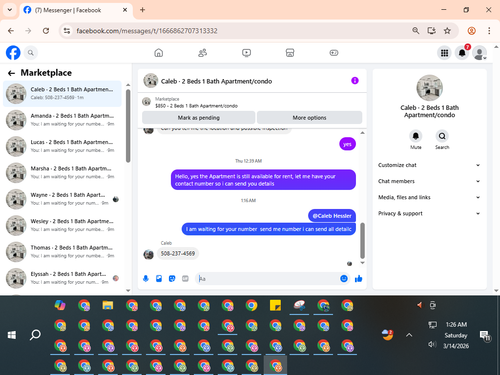The image size is (500, 375).
Task: Open the Watch video icon
Action: click(x=246, y=53)
